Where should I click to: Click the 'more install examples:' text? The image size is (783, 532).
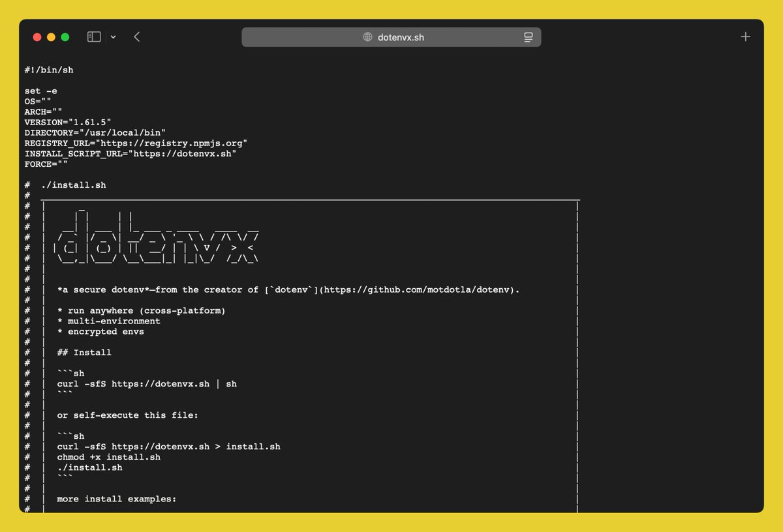117,499
